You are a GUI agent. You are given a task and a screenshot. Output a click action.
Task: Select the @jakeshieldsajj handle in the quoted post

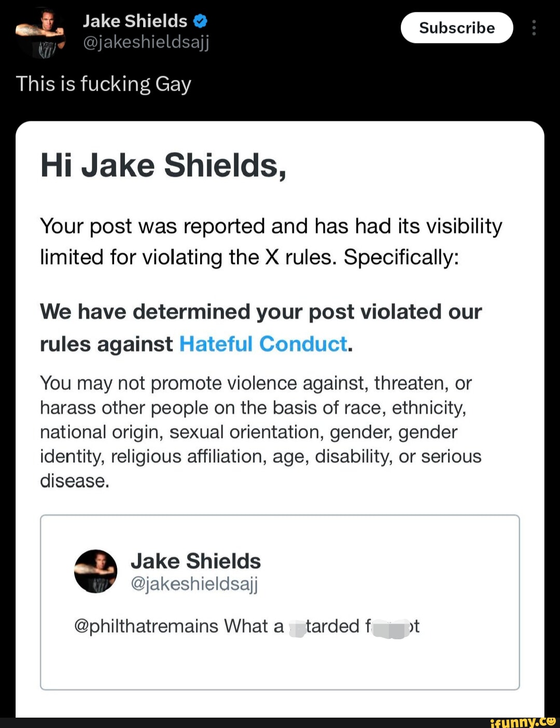194,584
